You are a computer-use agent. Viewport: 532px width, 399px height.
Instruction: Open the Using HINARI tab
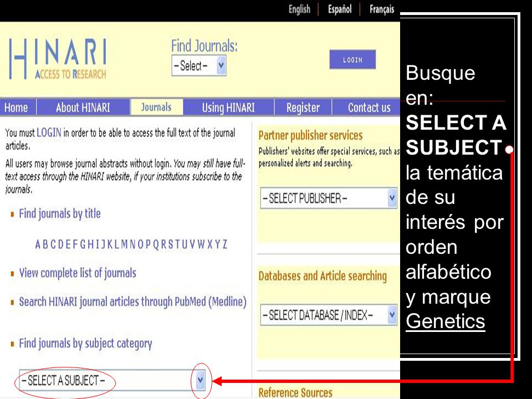(228, 108)
